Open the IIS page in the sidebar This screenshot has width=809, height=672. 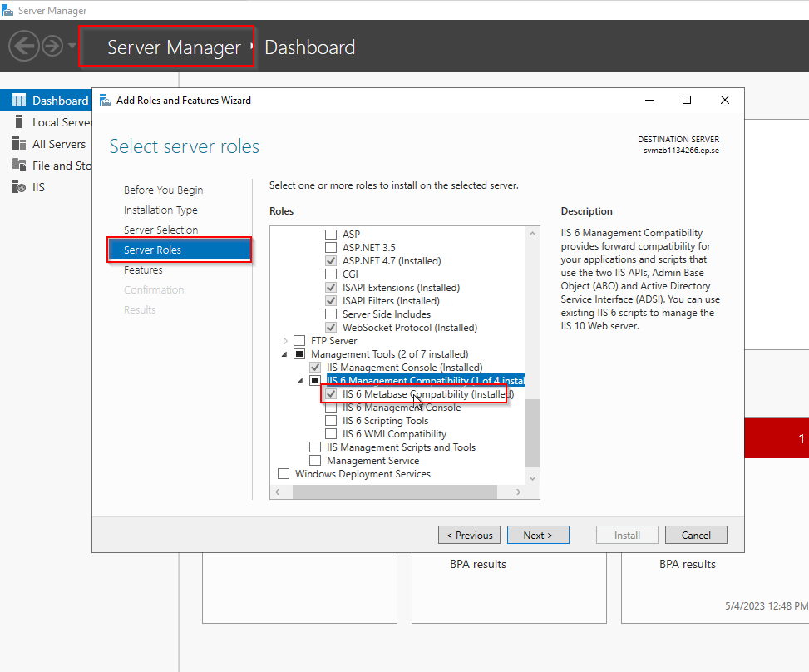[39, 187]
